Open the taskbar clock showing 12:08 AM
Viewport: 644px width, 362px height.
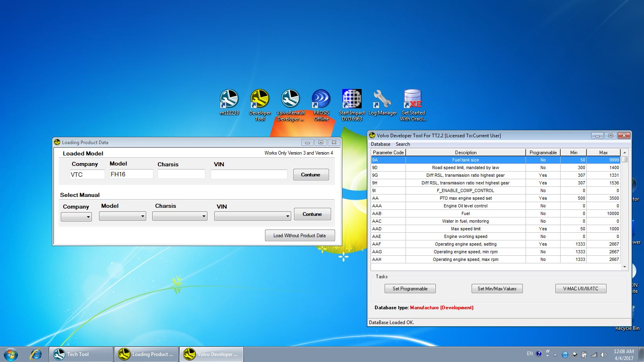click(623, 355)
